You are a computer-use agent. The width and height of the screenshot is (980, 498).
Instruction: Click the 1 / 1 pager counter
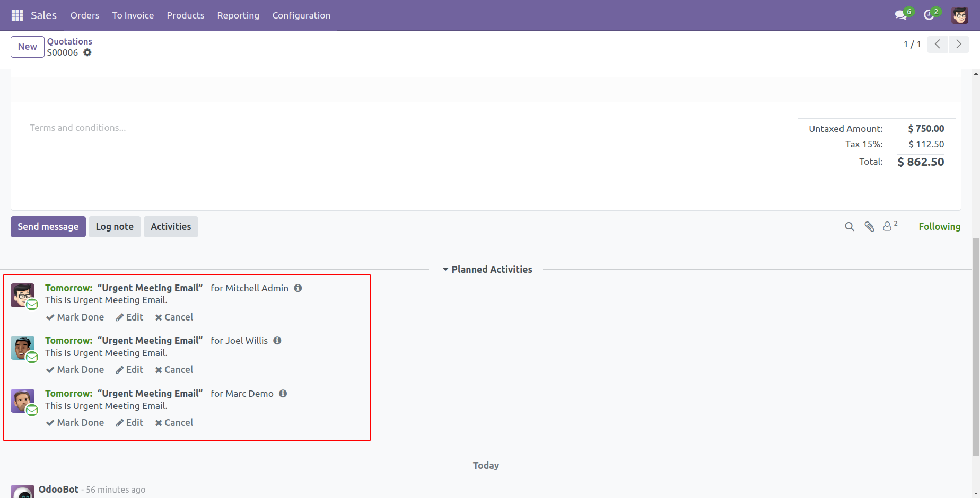coord(912,45)
